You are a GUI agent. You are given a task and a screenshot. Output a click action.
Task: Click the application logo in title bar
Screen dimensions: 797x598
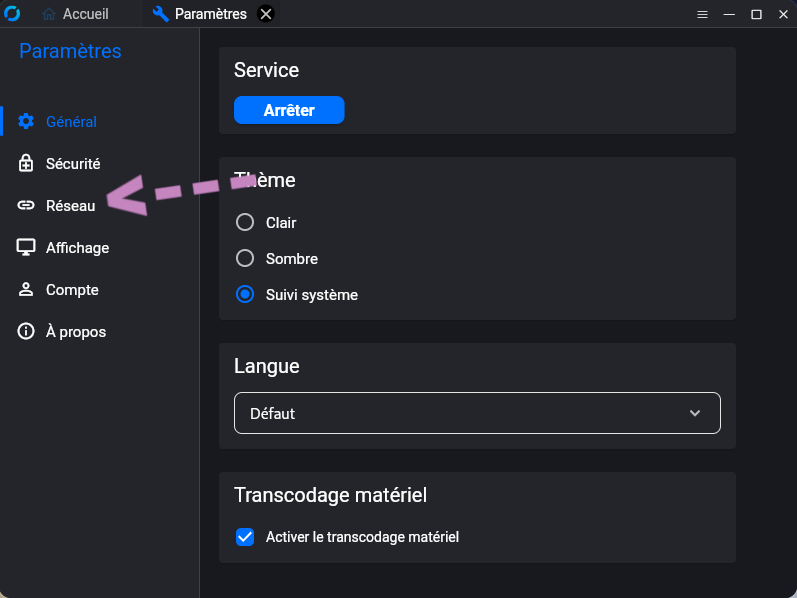pyautogui.click(x=14, y=14)
